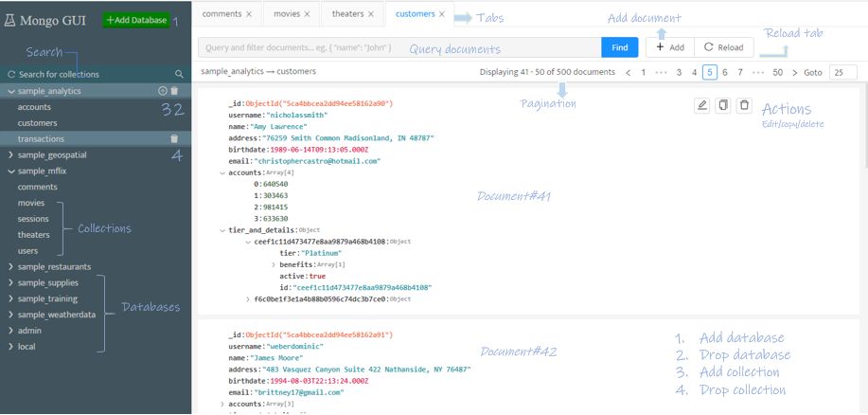
Task: Drop the transactions collection with trash icon
Action: coord(174,139)
